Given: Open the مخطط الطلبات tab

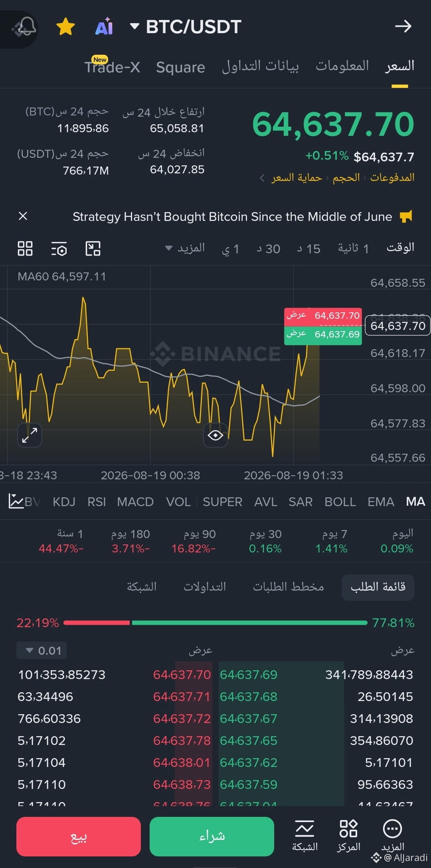Looking at the screenshot, I should (288, 587).
